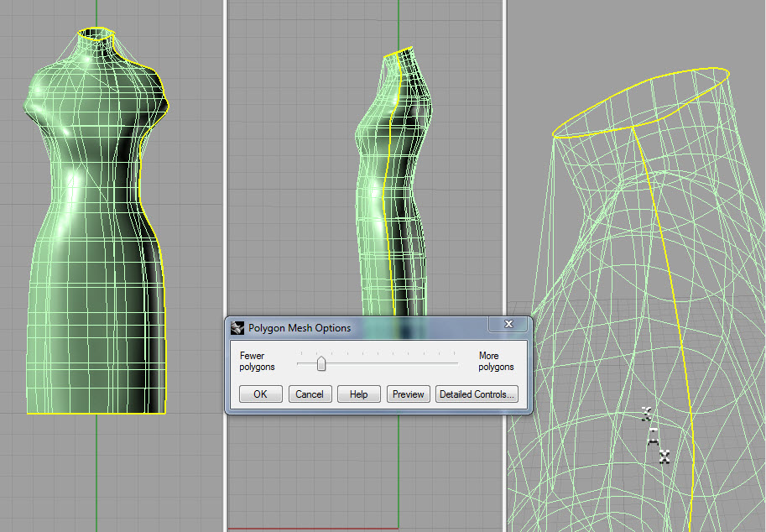
Task: Click the Polygon Mesh Options title text
Action: click(300, 328)
